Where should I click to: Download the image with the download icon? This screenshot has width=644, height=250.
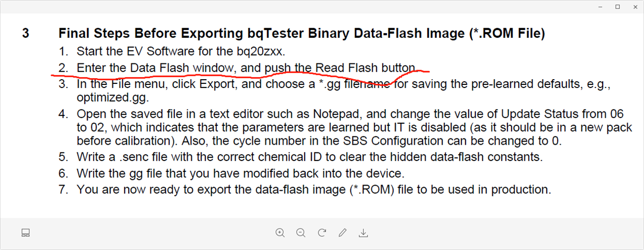pyautogui.click(x=363, y=233)
